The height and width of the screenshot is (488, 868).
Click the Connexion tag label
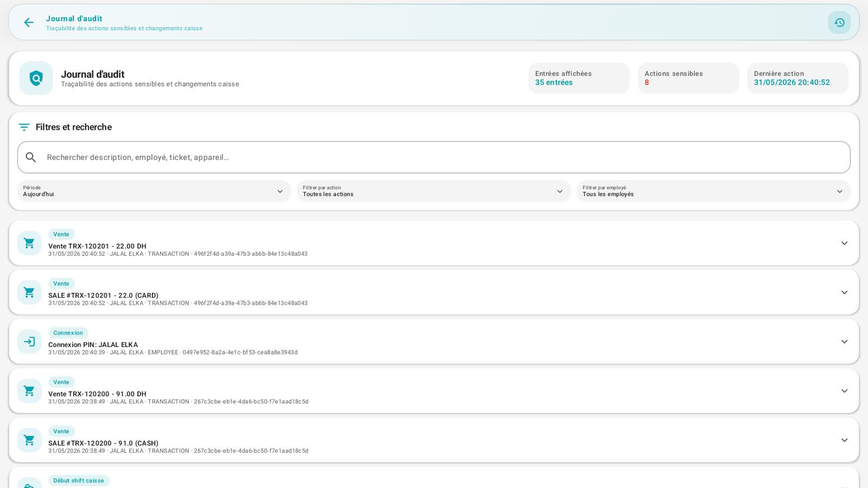pyautogui.click(x=68, y=333)
